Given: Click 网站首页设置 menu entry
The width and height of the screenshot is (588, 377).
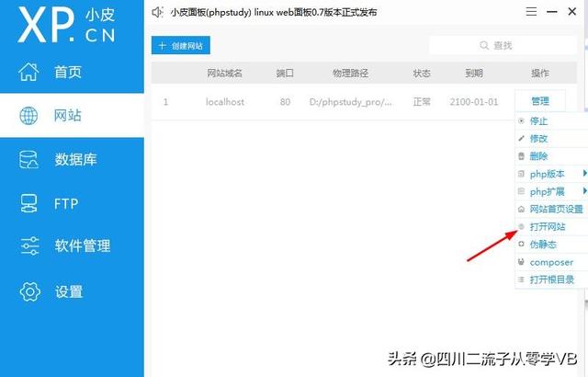Looking at the screenshot, I should pyautogui.click(x=556, y=209).
